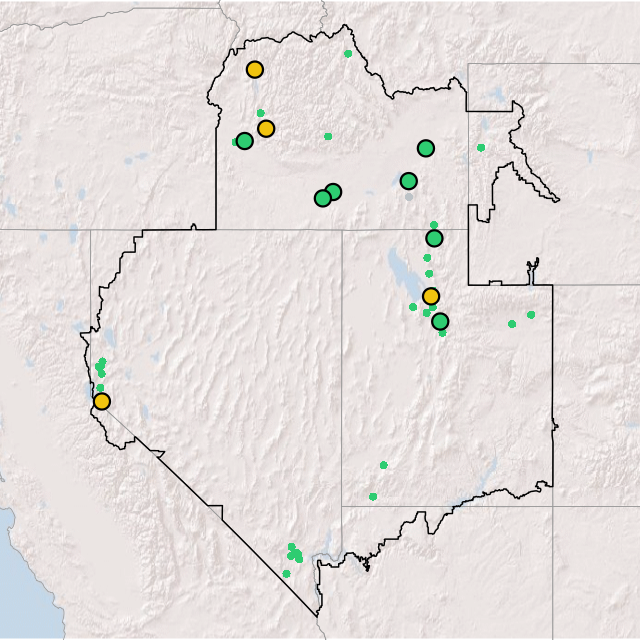640x640 pixels.
Task: Click the small green dot between the two northern yellow markers
Action: tap(260, 113)
